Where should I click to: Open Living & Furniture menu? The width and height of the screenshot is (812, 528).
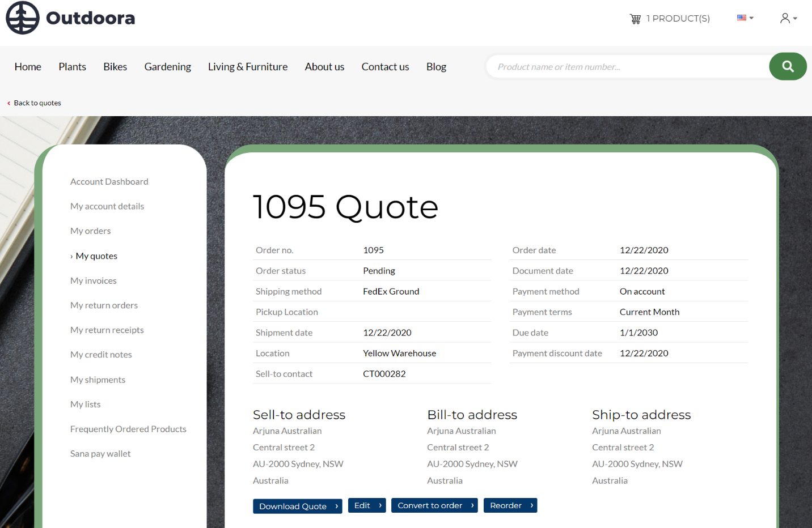coord(248,67)
